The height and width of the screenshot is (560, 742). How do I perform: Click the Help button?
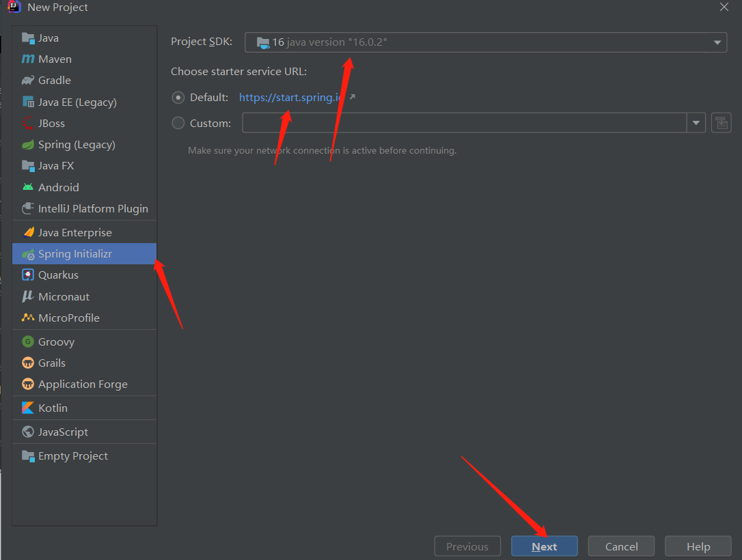coord(698,546)
